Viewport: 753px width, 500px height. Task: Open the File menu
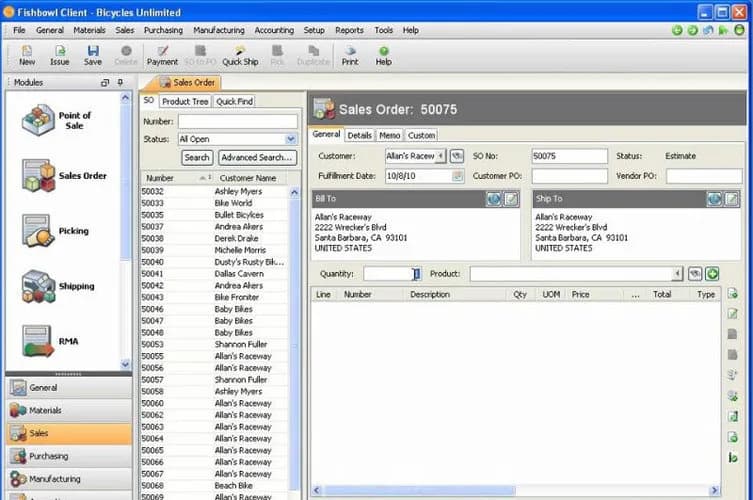click(x=19, y=30)
